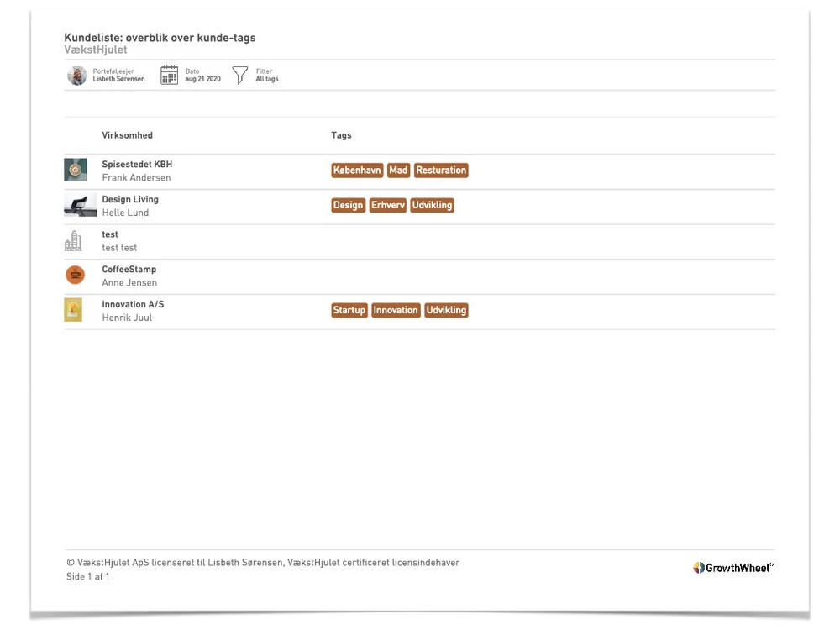Viewport: 840px width, 630px height.
Task: Click the date value aug 21 2020
Action: point(203,79)
